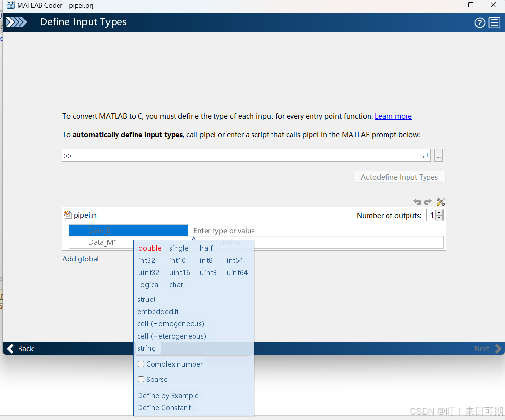This screenshot has width=505, height=420.
Task: Click the MATLAB prompt input field
Action: 246,155
